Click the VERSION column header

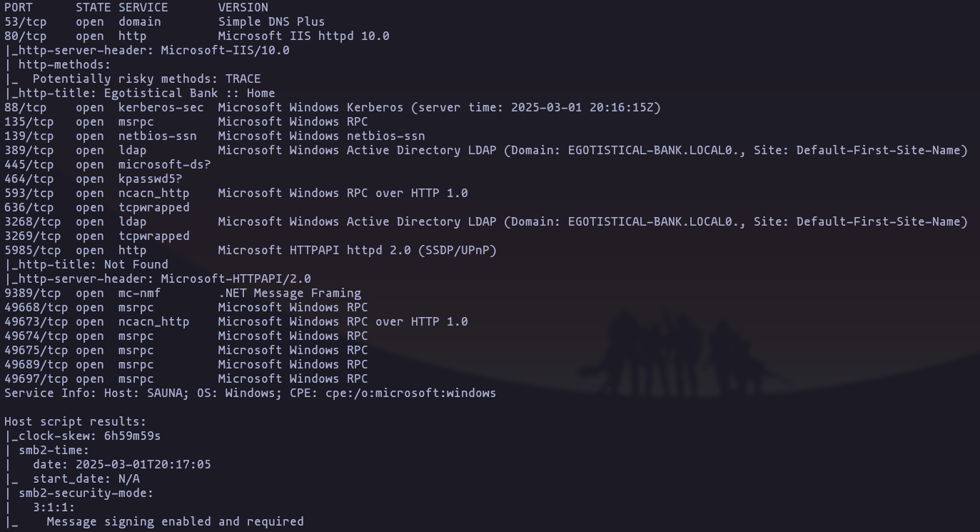(x=243, y=7)
